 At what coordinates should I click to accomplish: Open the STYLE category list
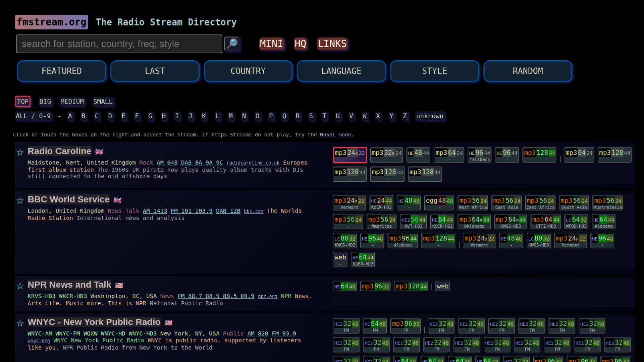point(434,71)
